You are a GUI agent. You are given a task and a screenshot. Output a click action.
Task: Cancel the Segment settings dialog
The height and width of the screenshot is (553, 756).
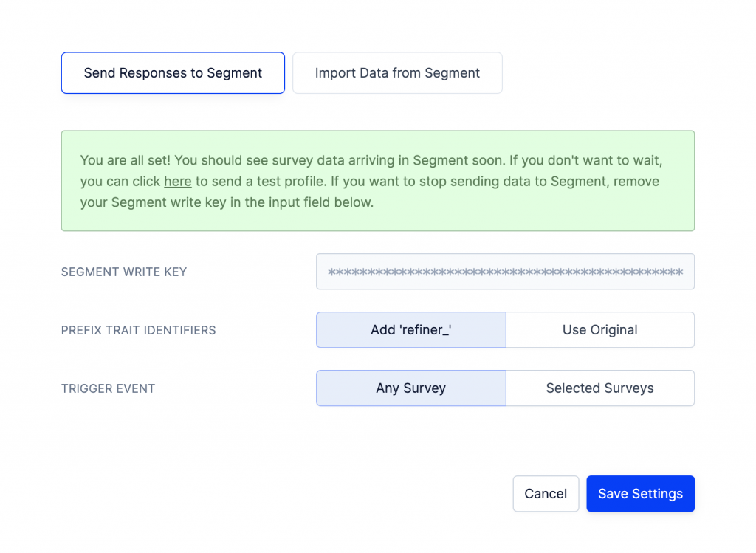(546, 494)
